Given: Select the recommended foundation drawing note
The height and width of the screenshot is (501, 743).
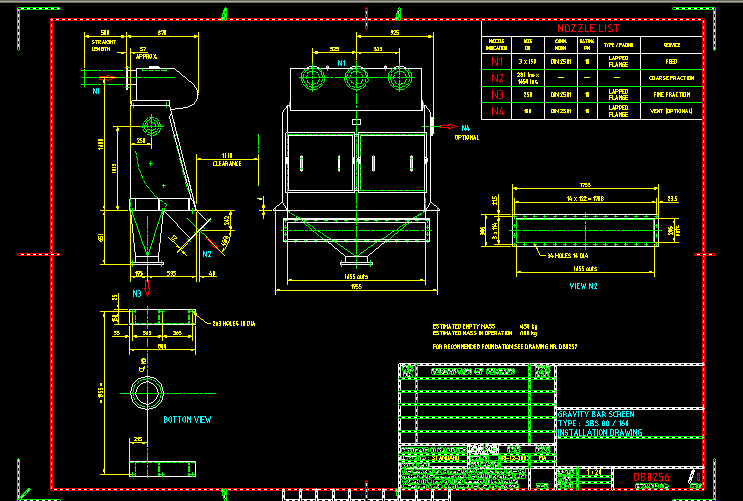Looking at the screenshot, I should (505, 346).
